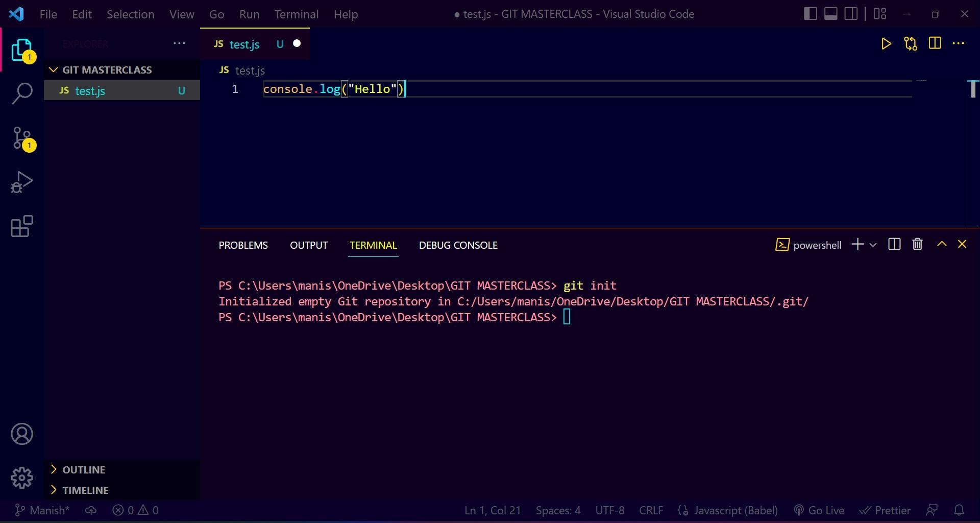Image resolution: width=980 pixels, height=523 pixels.
Task: Place cursor in code line 1
Action: coord(587,89)
